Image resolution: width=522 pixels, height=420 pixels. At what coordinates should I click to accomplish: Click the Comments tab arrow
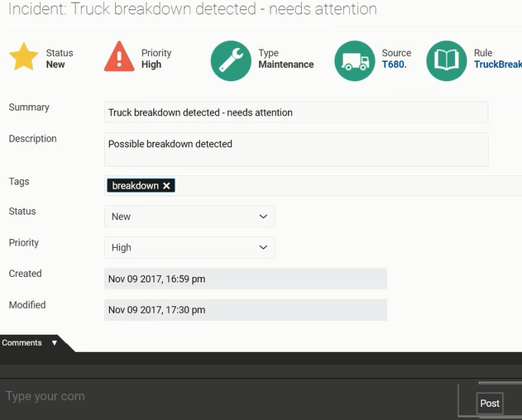coord(55,343)
